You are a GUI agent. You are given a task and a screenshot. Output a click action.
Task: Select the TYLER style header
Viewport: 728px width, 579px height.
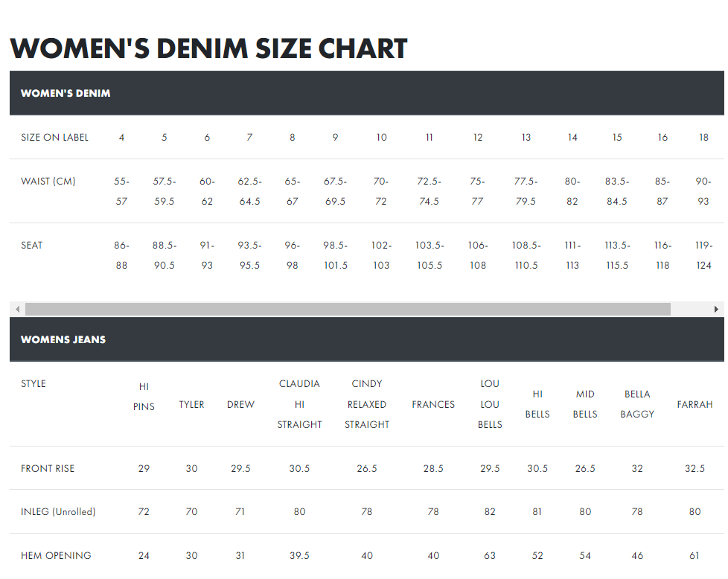point(191,404)
